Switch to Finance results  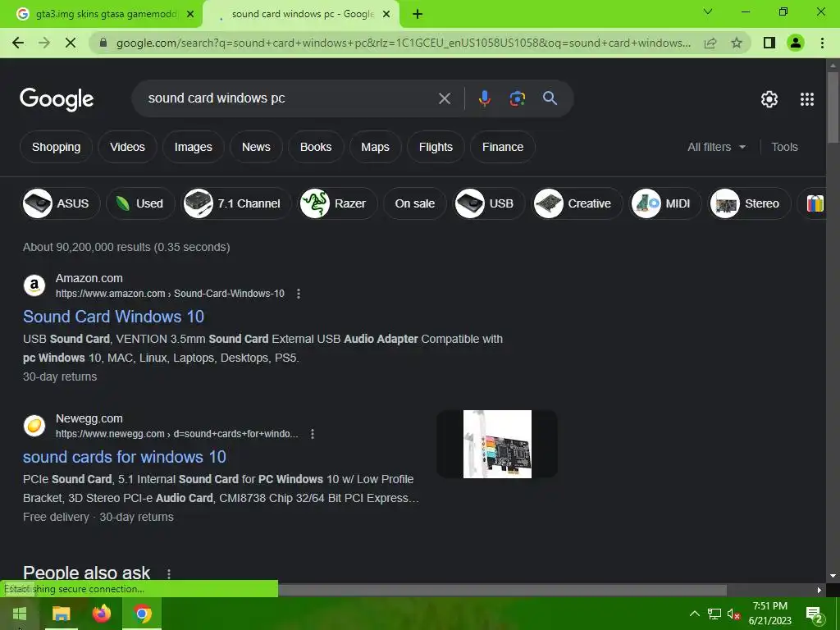[x=503, y=147]
